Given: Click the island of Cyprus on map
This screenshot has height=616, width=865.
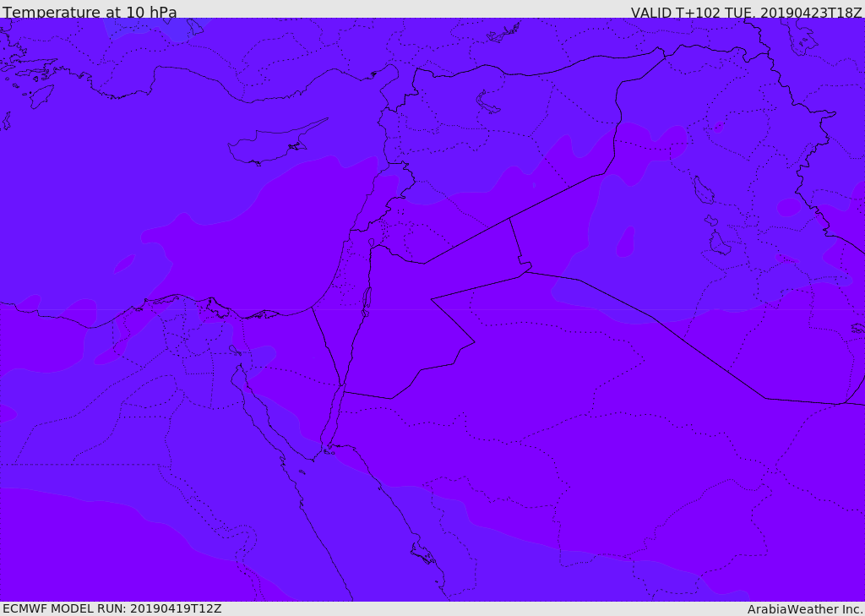Looking at the screenshot, I should [x=278, y=143].
